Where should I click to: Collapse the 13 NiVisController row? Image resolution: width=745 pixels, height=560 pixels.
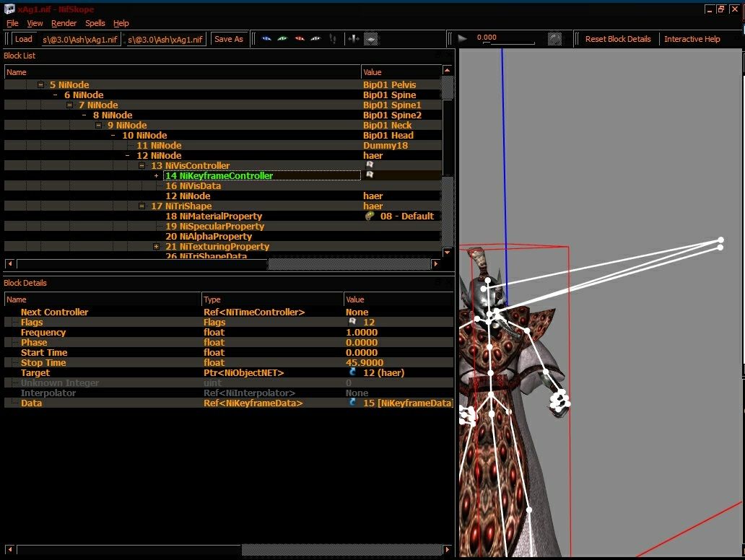point(141,166)
